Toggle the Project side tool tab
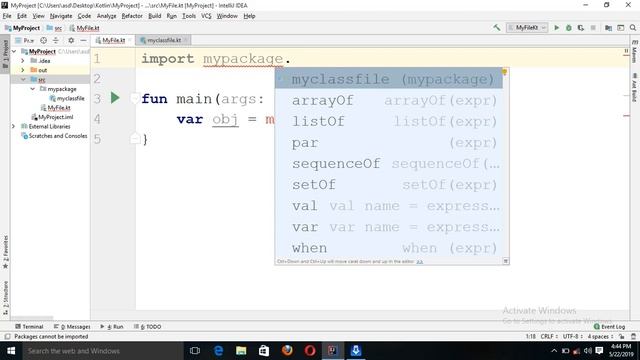This screenshot has width=640, height=360. tap(5, 54)
